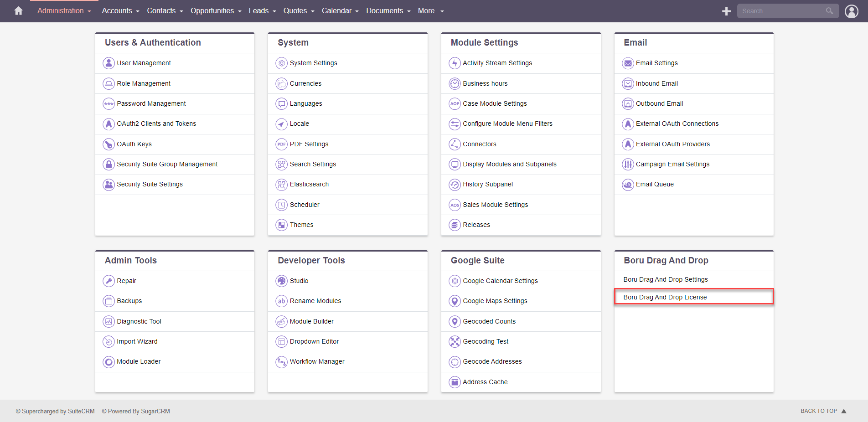868x422 pixels.
Task: Open the Calendar menu item
Action: 336,10
